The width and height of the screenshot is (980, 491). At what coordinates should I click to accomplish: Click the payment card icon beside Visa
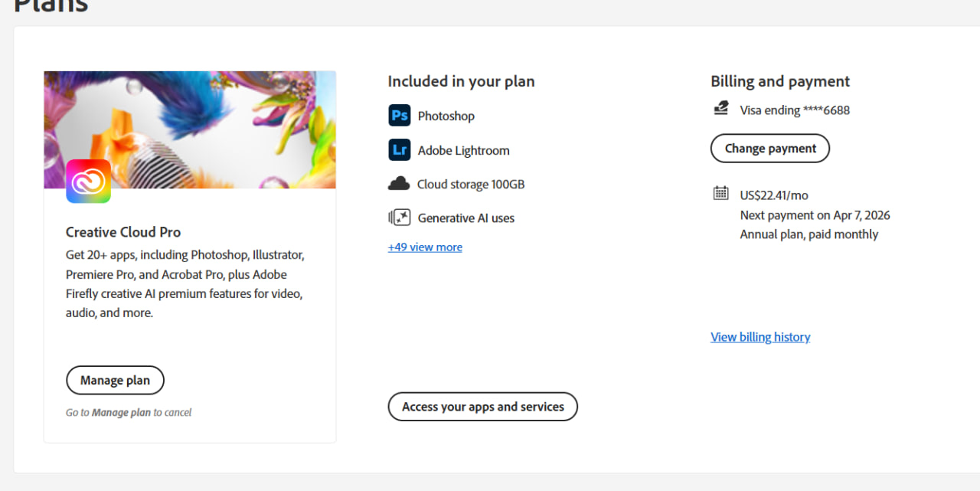pos(720,109)
